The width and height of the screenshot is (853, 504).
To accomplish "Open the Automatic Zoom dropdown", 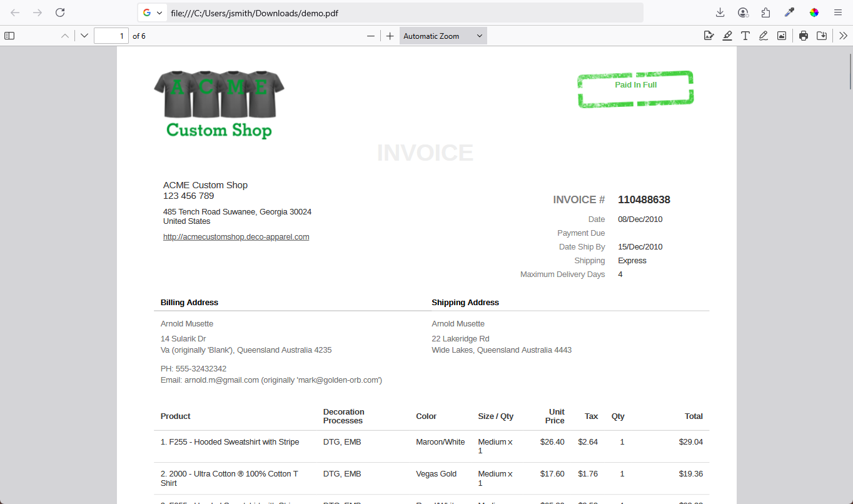I will 443,36.
